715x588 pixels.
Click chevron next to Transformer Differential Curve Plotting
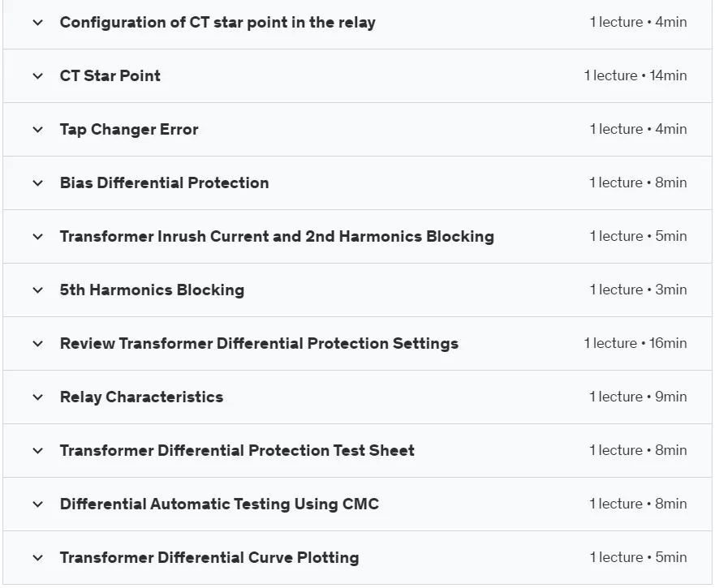pyautogui.click(x=38, y=558)
